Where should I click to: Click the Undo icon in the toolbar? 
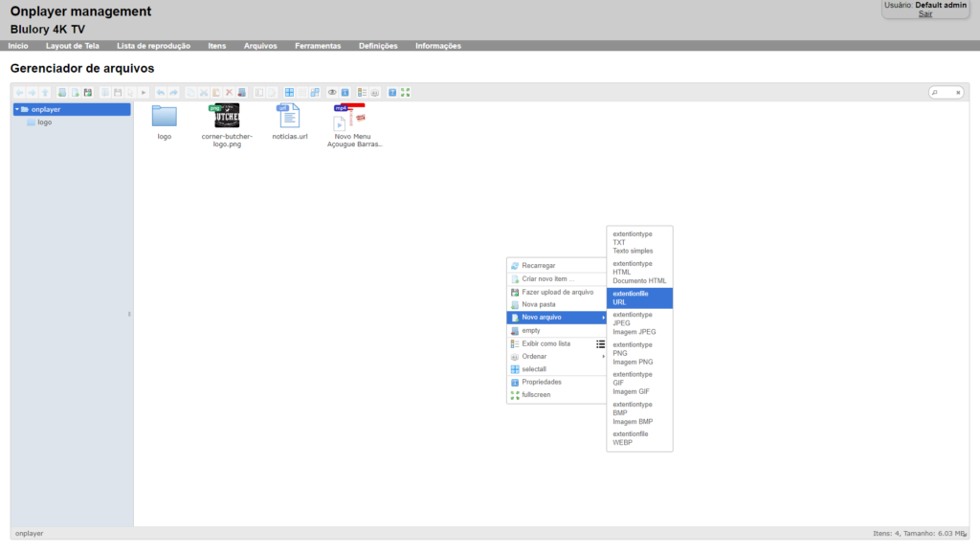click(161, 93)
